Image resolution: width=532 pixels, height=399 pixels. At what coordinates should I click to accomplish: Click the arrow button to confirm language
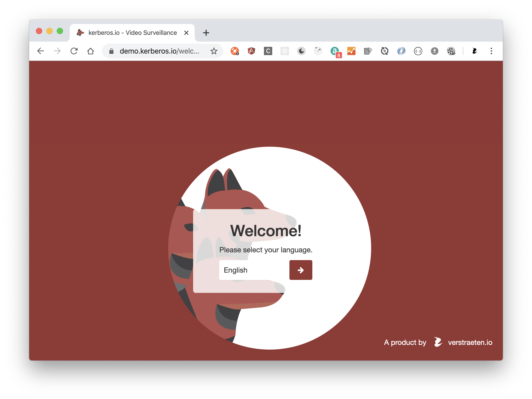coord(301,270)
